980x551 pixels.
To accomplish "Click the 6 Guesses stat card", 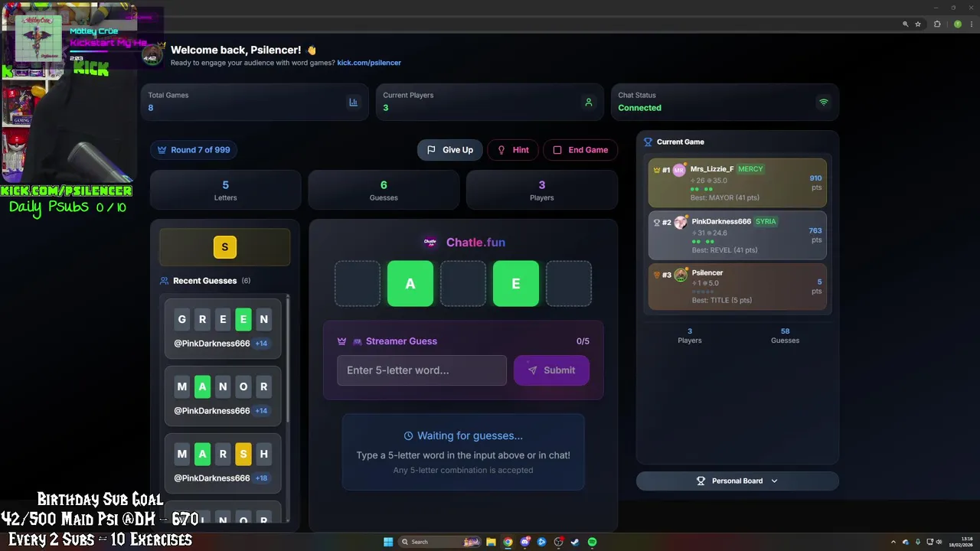I will 384,190.
